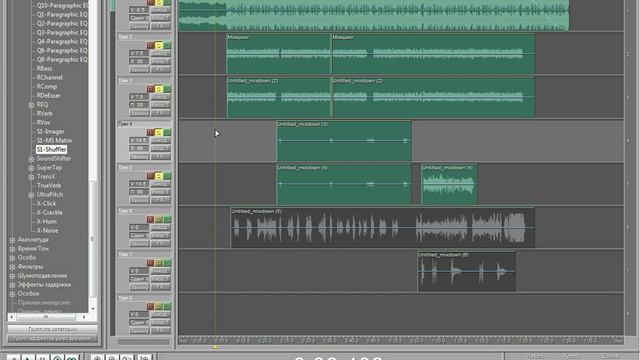Solo Track 8 with S button
The height and width of the screenshot is (360, 640).
click(x=159, y=307)
